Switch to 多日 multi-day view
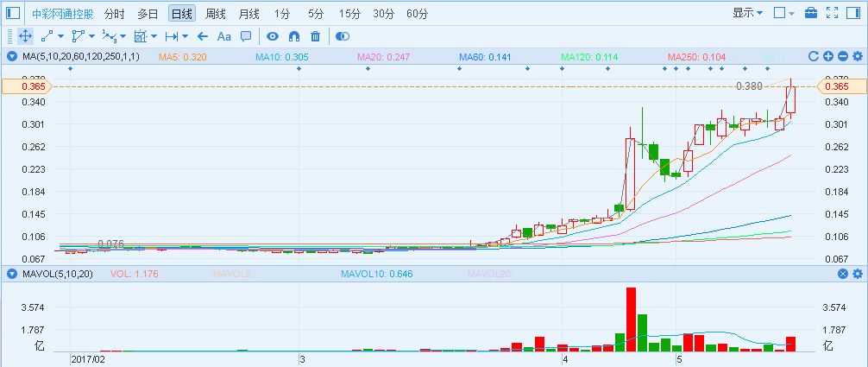Screen dimensions: 868x367 (x=148, y=13)
